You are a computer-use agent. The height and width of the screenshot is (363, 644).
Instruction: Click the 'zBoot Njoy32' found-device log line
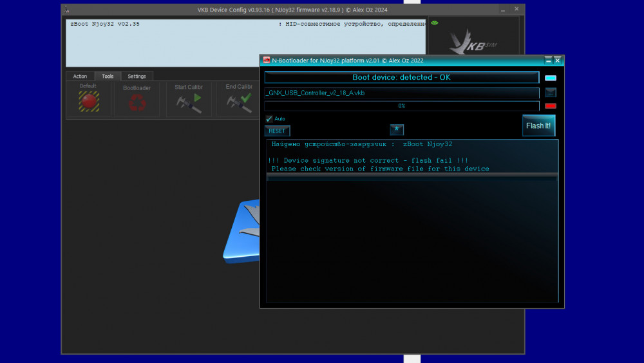click(362, 144)
